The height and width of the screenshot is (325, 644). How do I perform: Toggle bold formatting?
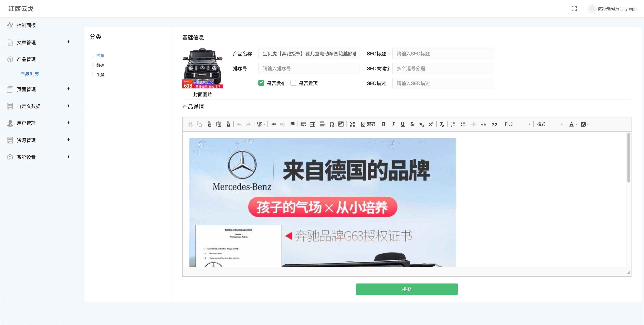pos(384,124)
